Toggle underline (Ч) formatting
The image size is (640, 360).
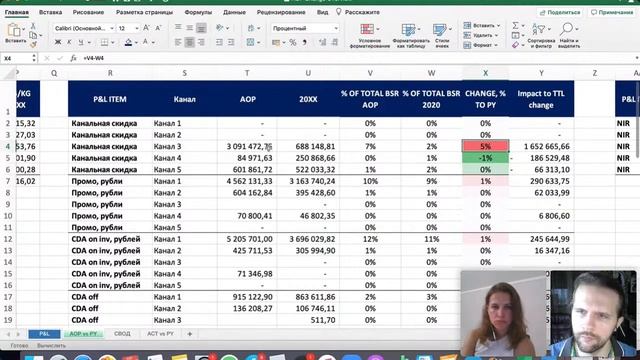[80, 42]
